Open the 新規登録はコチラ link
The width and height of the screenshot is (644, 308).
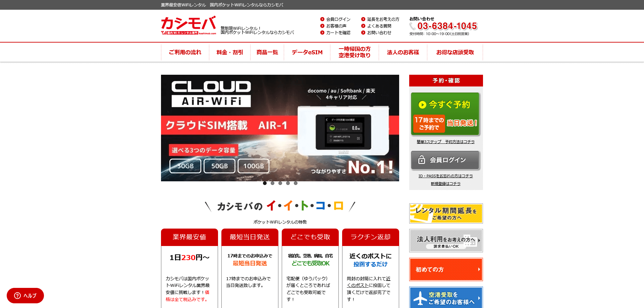pos(445,183)
